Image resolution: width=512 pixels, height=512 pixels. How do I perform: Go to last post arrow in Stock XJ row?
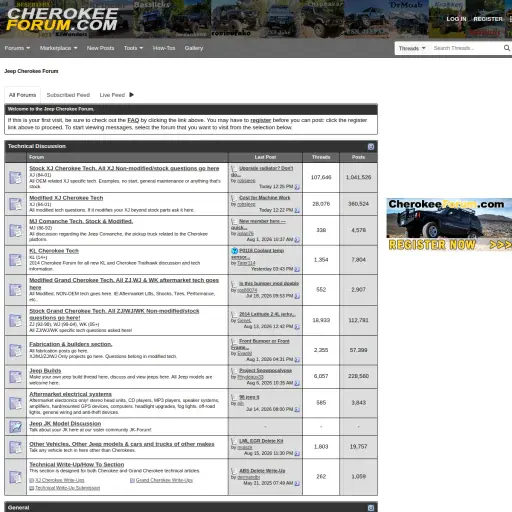(x=297, y=187)
